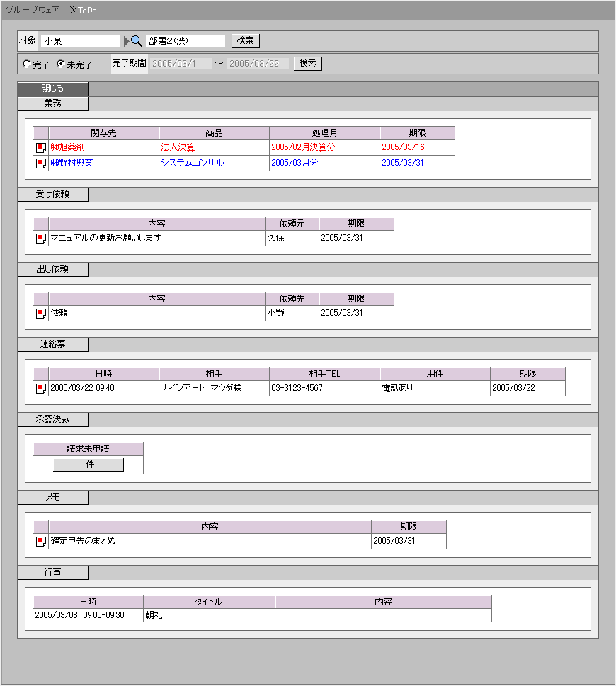Click the 連絡票 section tab
This screenshot has width=616, height=686.
tap(52, 344)
